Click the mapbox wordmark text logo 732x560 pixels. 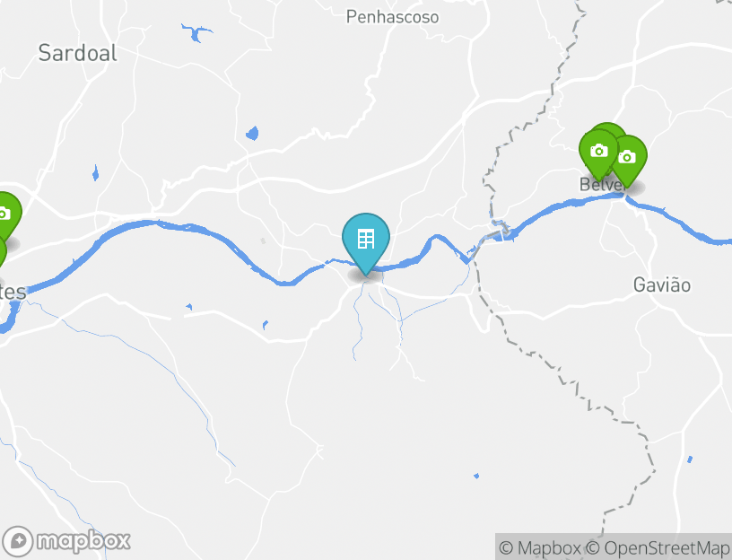pyautogui.click(x=83, y=541)
